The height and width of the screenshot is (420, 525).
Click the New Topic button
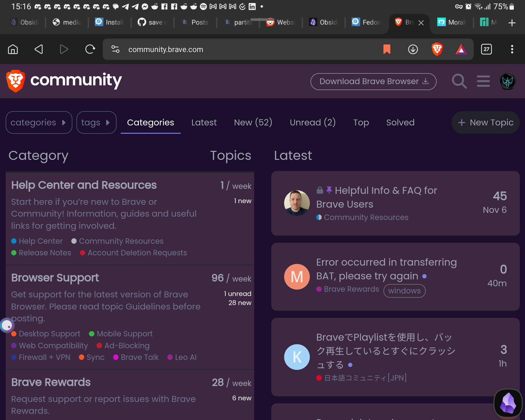[486, 122]
